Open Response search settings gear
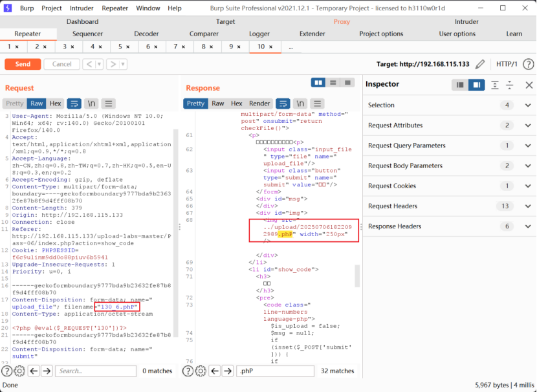 tap(201, 371)
